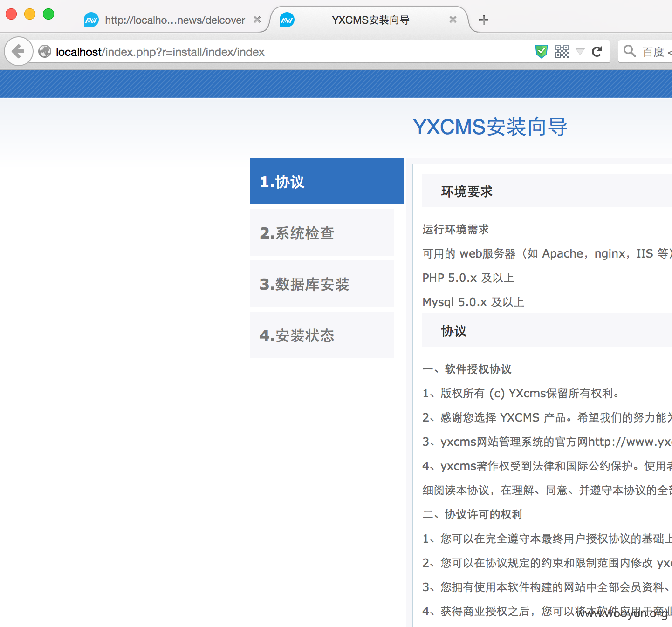This screenshot has height=627, width=672.
Task: Click the YXCMS安装向导 page heading
Action: [x=490, y=127]
